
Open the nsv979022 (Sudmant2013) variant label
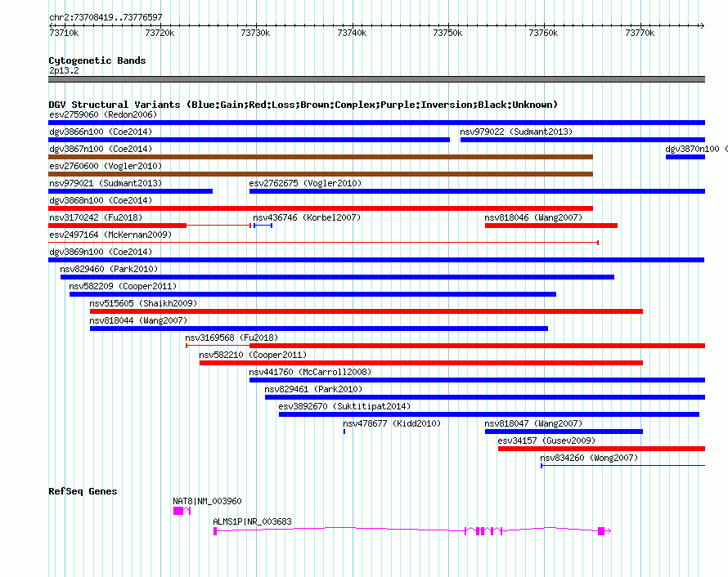516,132
